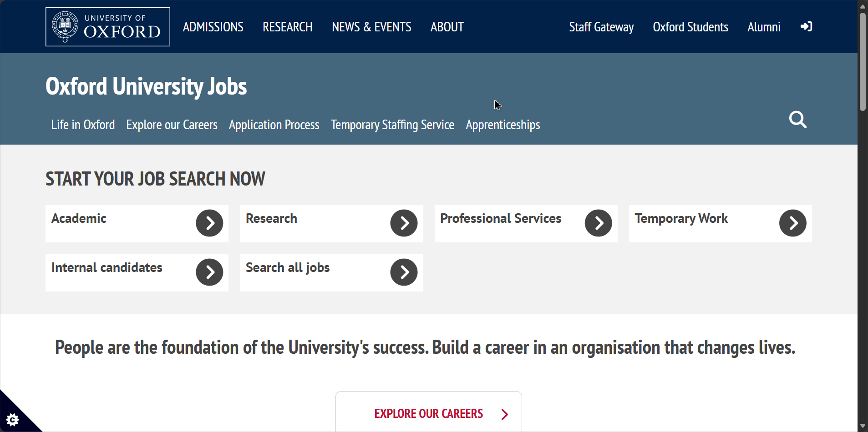Click the Search all jobs arrow icon

[404, 272]
